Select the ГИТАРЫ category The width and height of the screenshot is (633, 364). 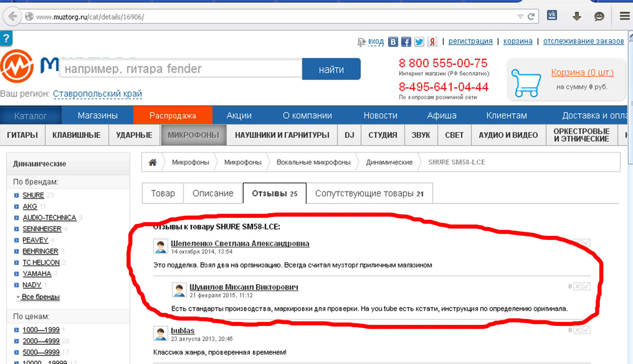pos(22,135)
